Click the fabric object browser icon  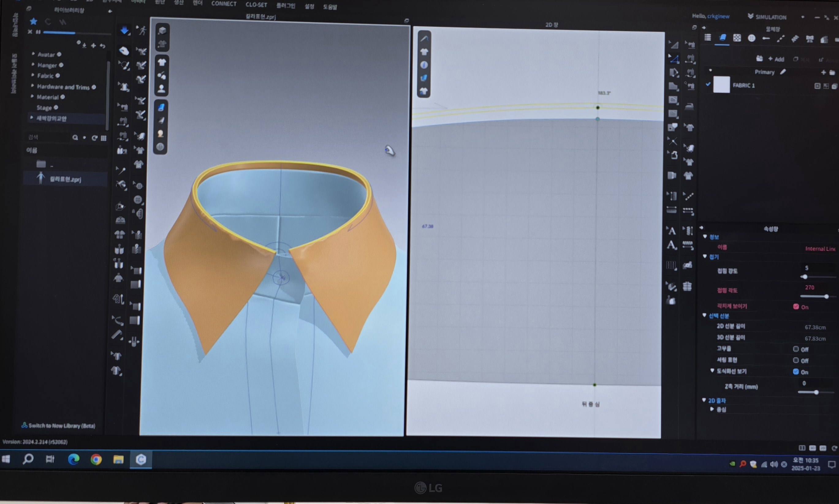coord(722,38)
